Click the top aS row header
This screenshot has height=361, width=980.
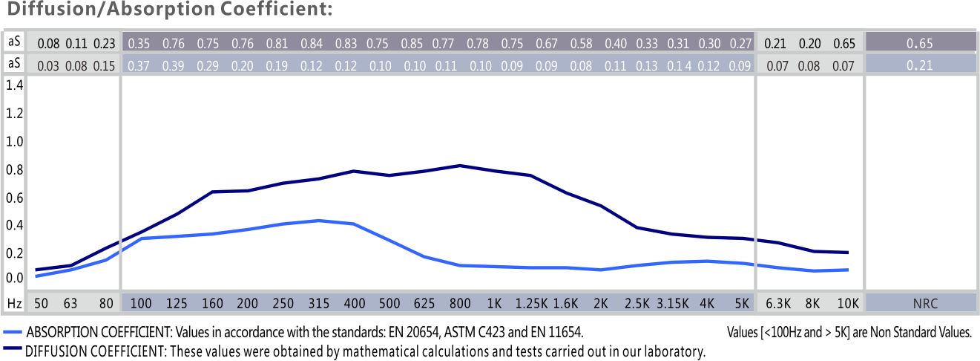(x=13, y=43)
